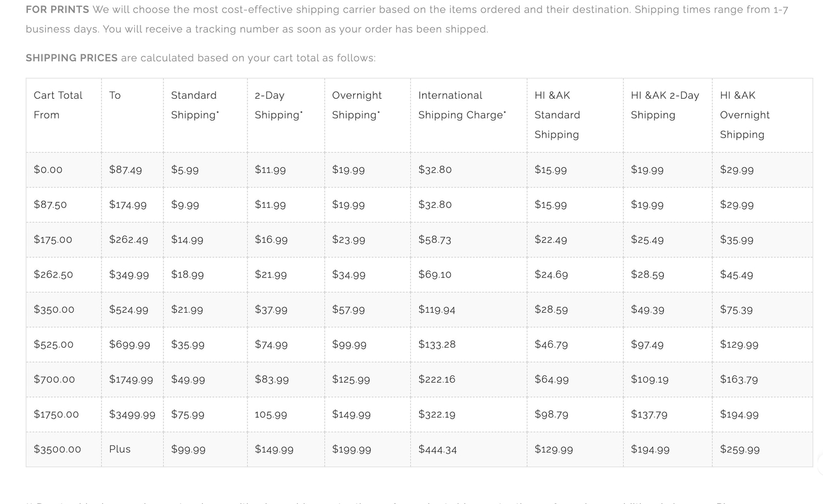Click the HI &AK 2-Day Shipping header
823x504 pixels.
pos(665,105)
